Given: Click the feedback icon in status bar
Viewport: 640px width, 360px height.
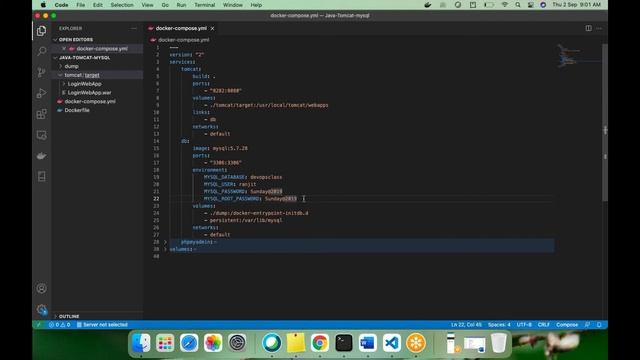Looking at the screenshot, I should tap(587, 325).
